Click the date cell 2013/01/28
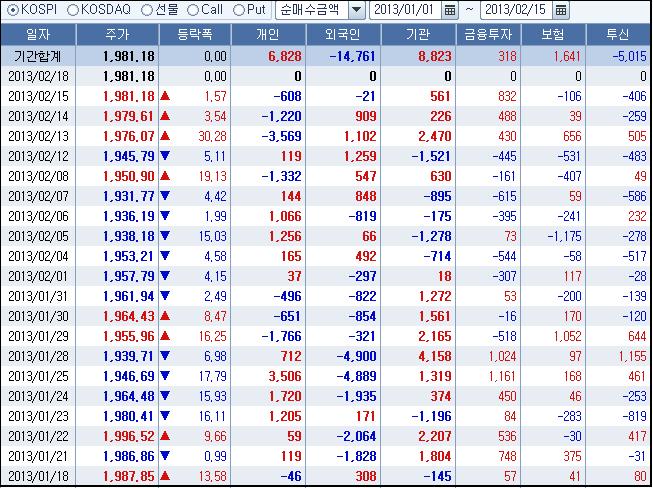This screenshot has width=653, height=488. pyautogui.click(x=38, y=356)
